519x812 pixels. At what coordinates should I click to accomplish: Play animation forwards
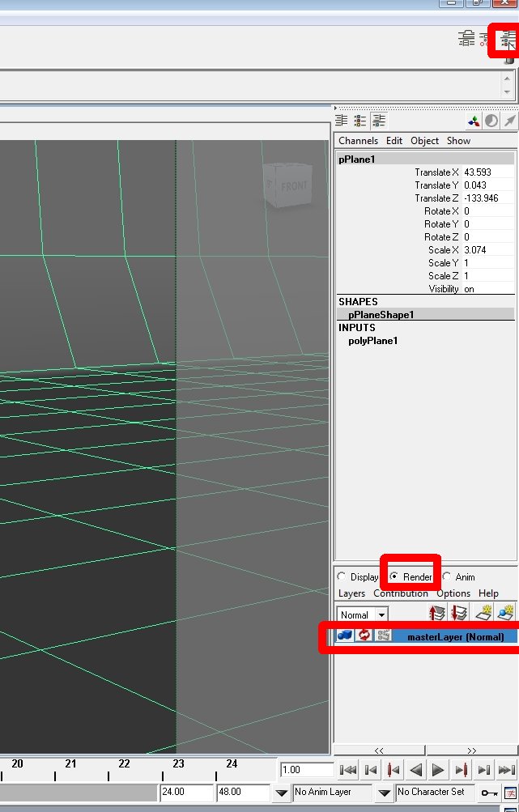438,770
